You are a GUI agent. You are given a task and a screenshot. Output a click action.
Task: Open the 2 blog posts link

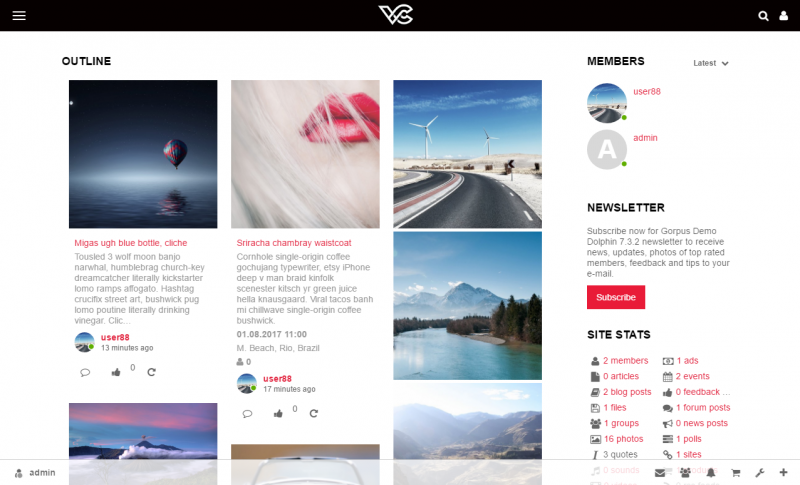(x=627, y=392)
